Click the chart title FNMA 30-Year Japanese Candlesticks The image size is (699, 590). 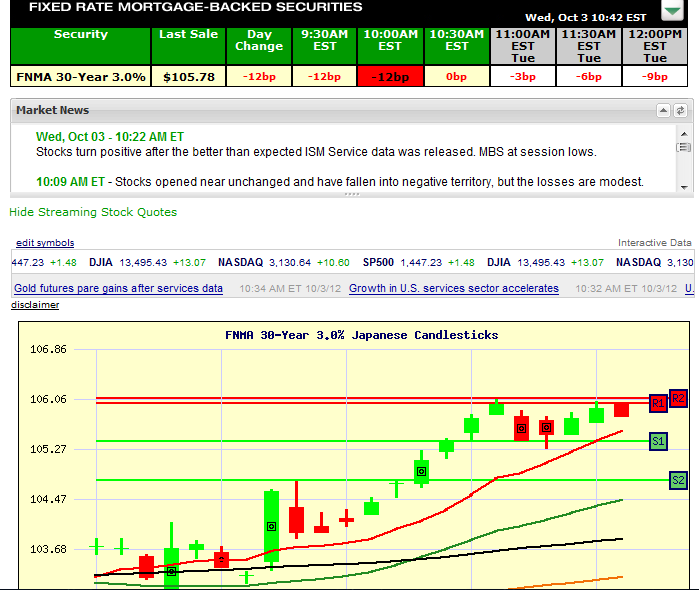point(362,335)
